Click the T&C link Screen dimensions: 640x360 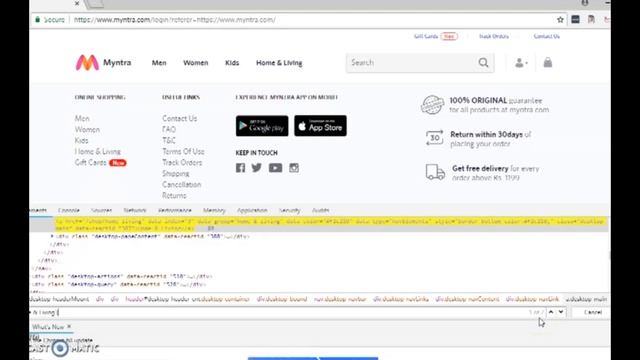pyautogui.click(x=169, y=140)
